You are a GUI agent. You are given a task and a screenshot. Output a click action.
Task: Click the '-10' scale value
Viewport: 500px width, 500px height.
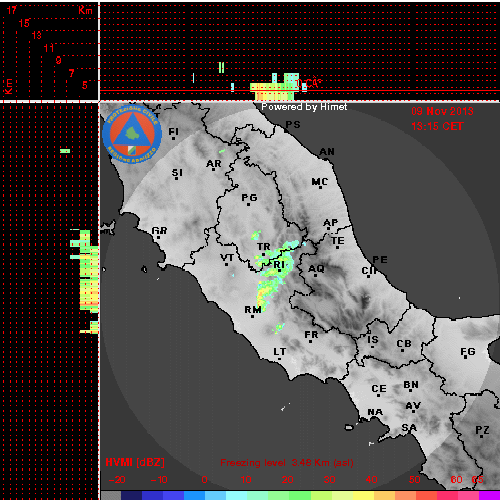tap(159, 480)
